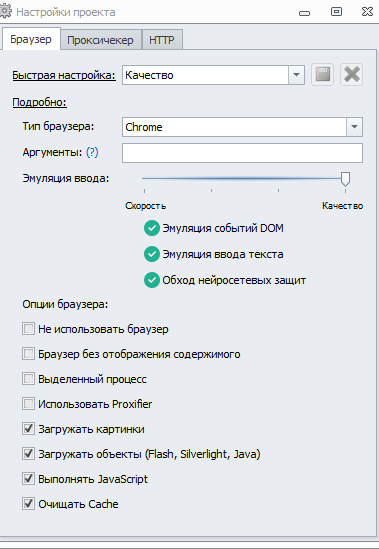379x549 pixels.
Task: Enable the Выделенный процесс checkbox
Action: pos(28,379)
